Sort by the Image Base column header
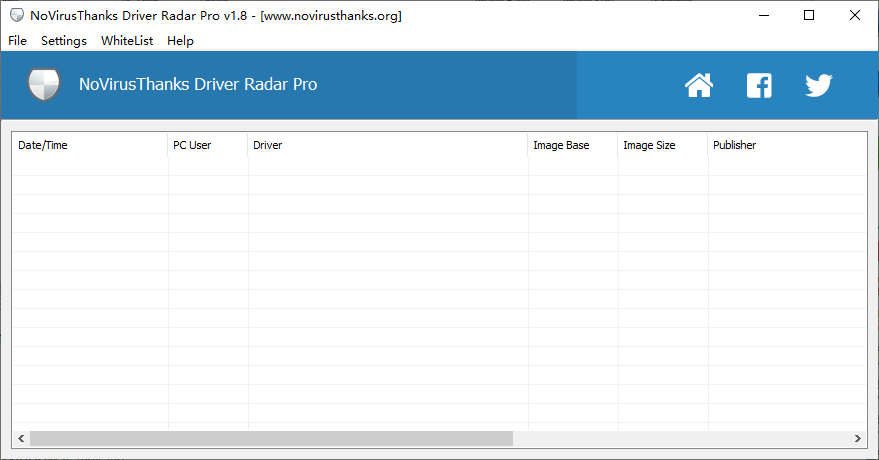879x460 pixels. coord(573,145)
